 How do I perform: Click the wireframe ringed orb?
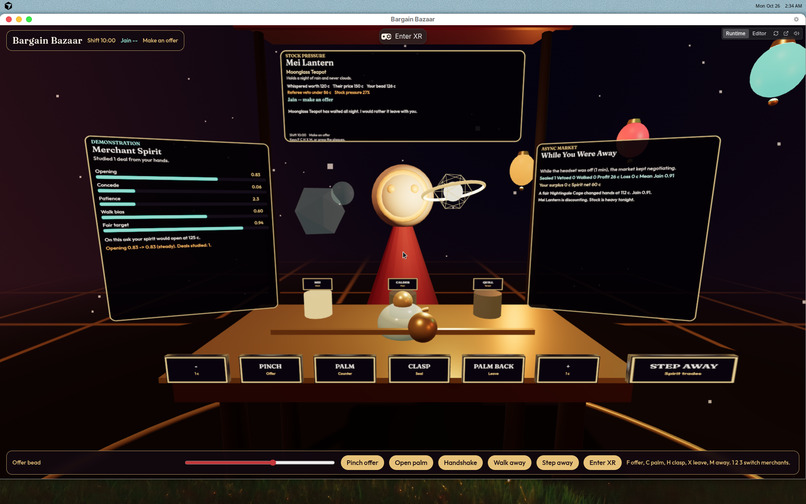coord(453,191)
